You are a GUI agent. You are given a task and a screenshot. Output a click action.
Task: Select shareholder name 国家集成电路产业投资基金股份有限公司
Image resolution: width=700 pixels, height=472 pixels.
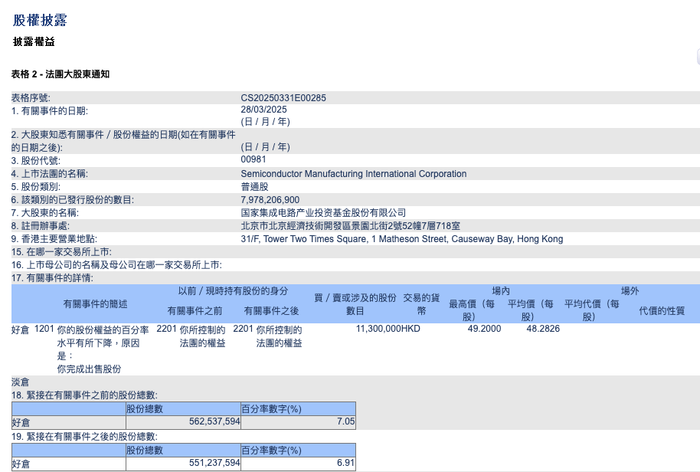(x=323, y=213)
